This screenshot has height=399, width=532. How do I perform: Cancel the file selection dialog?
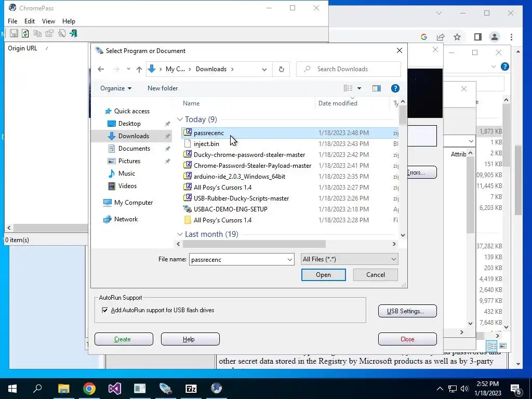tap(375, 275)
